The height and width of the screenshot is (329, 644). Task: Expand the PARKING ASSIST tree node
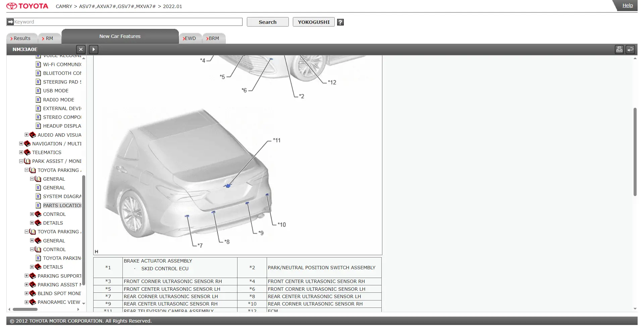26,284
